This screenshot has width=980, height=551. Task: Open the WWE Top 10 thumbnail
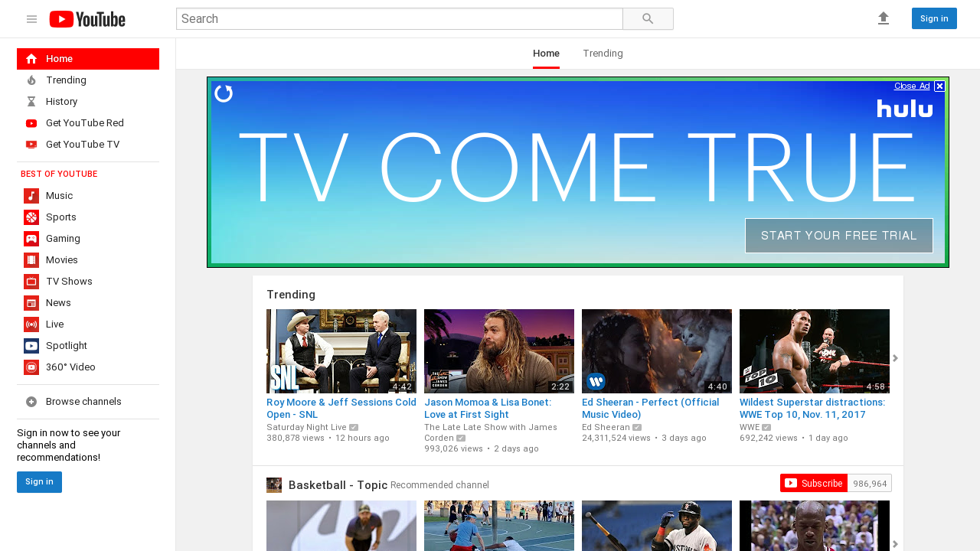pos(815,351)
